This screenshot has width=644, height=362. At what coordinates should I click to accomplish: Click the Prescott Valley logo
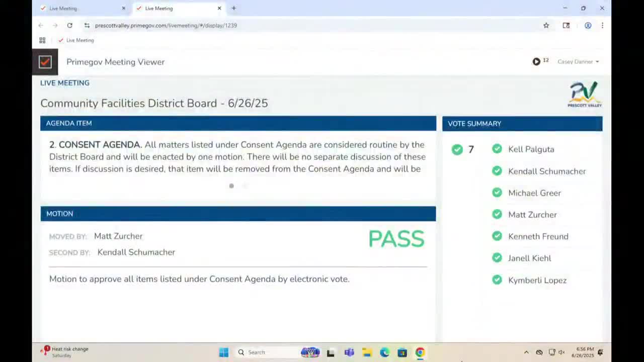pos(585,95)
